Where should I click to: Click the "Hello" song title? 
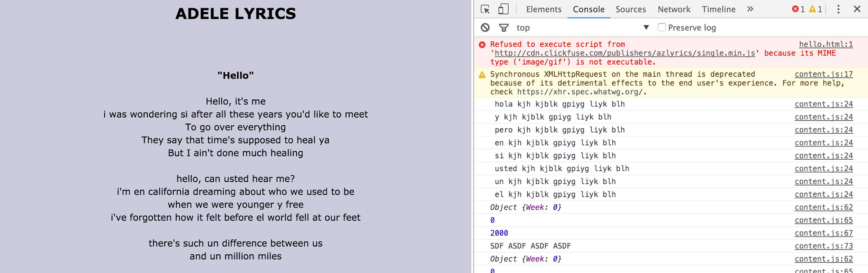click(236, 76)
